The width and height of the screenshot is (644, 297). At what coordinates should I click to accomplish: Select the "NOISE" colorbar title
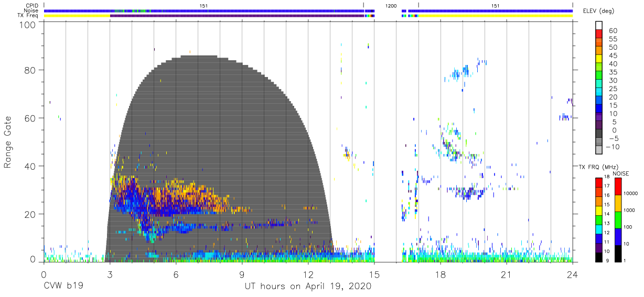pos(620,173)
